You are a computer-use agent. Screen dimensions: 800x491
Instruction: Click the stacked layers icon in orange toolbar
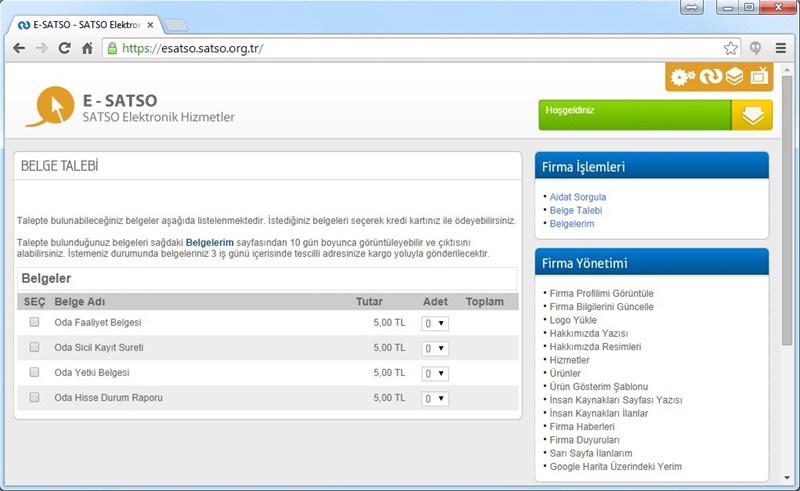point(734,77)
